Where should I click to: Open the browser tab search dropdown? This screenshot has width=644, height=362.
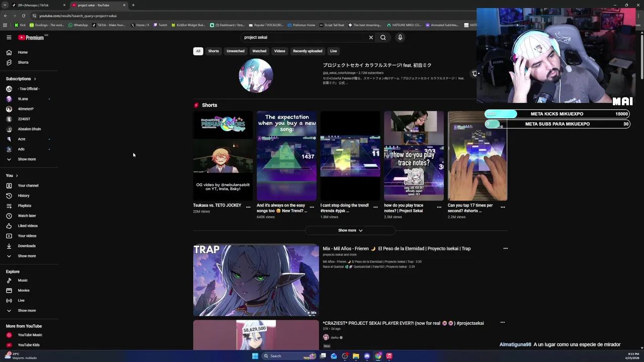[5, 5]
